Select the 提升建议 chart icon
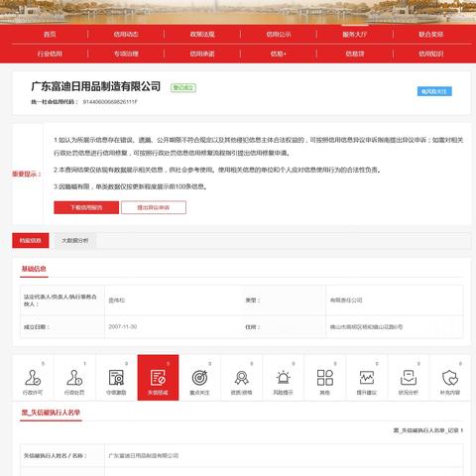 367,378
